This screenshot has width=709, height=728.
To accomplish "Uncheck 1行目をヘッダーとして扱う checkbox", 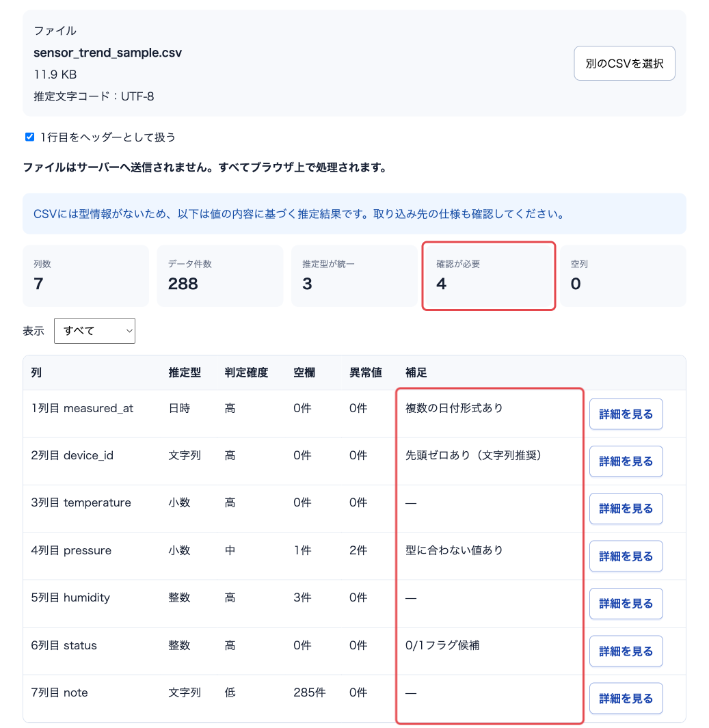I will click(29, 137).
